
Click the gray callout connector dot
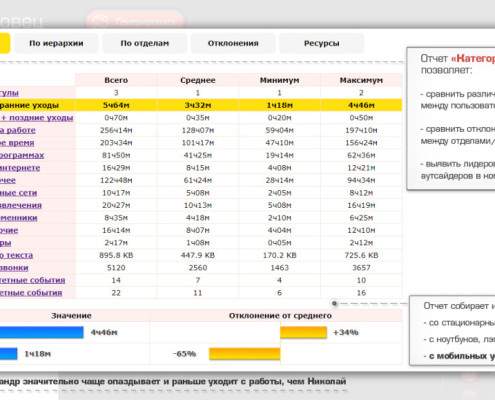[334, 303]
